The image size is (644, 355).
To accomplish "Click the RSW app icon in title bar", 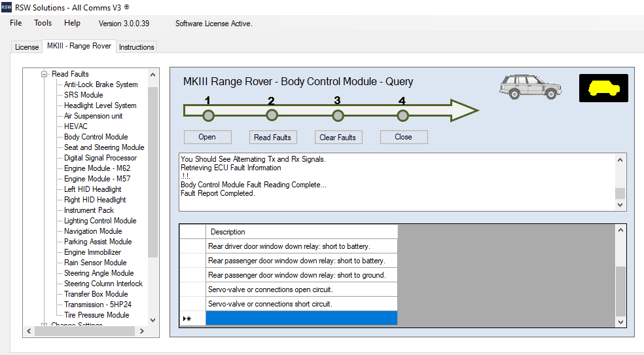I will tap(6, 7).
